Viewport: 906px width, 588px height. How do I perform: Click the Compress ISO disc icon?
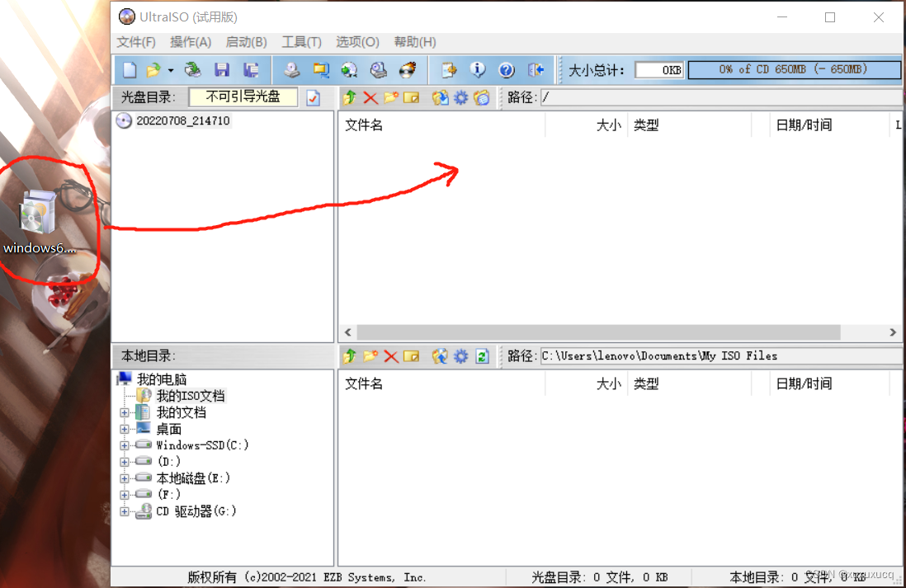click(349, 70)
